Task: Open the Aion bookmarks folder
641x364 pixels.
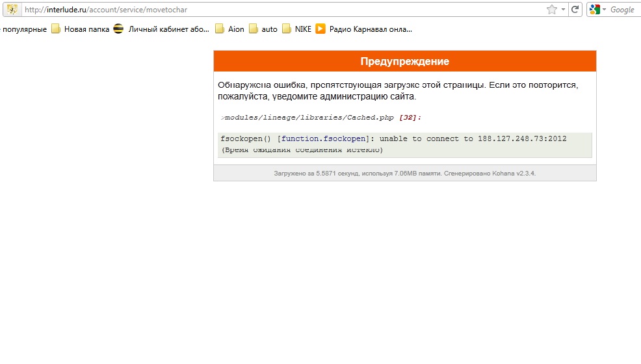Action: point(229,29)
